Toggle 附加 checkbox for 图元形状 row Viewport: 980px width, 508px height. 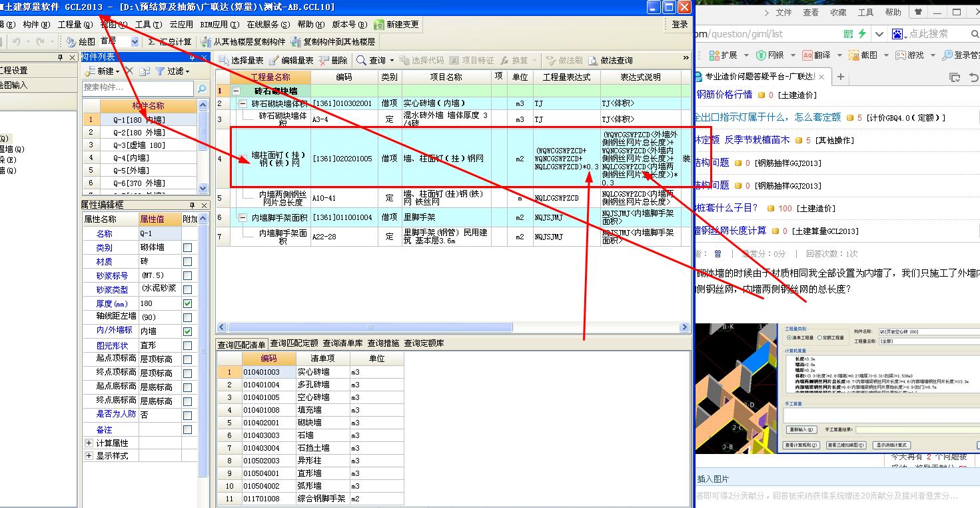(x=188, y=345)
